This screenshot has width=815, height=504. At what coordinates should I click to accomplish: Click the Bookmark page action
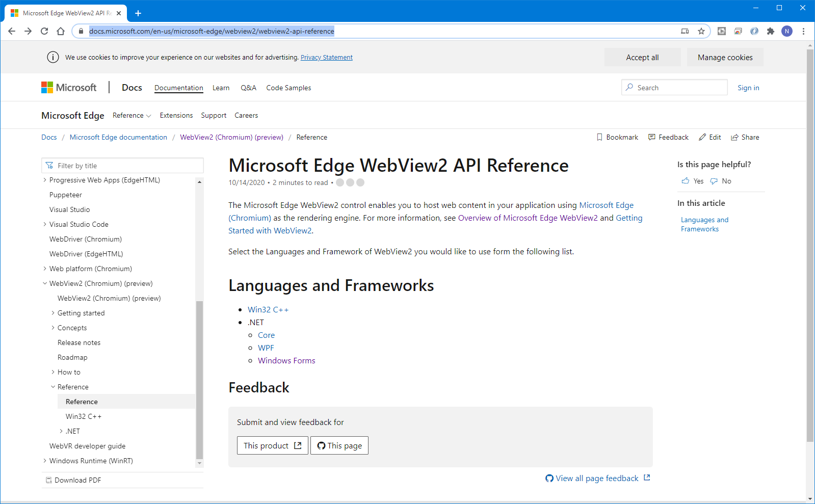[617, 137]
